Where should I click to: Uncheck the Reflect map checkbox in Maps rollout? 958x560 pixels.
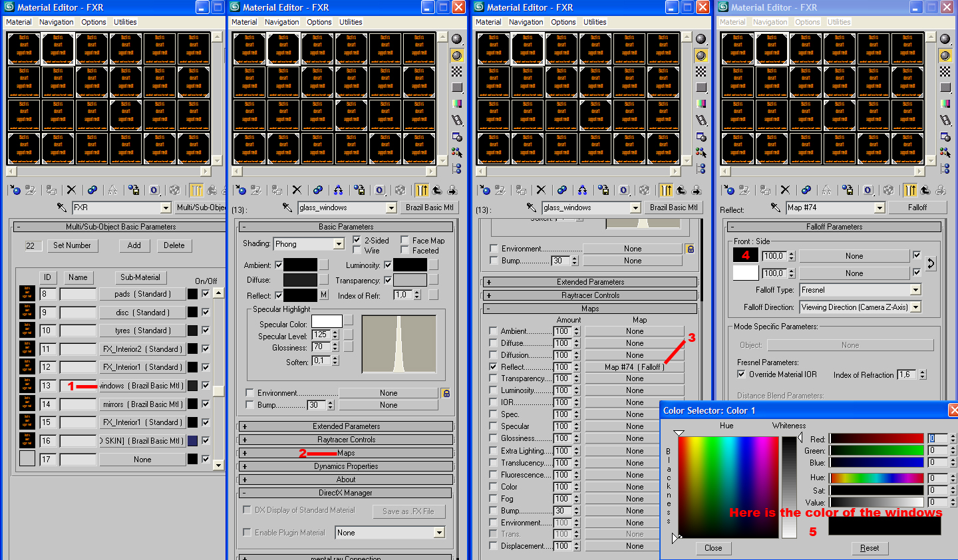(493, 366)
